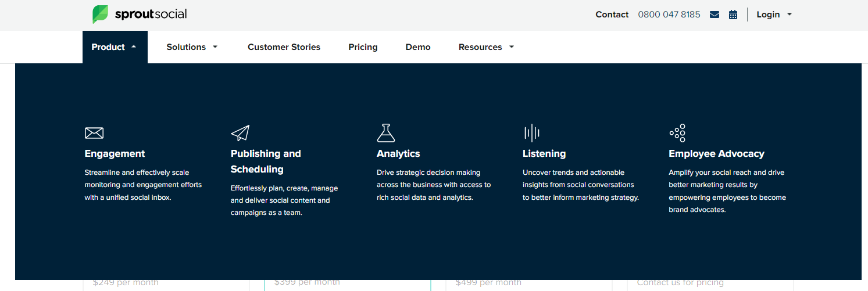Image resolution: width=868 pixels, height=291 pixels.
Task: Click the '$399 per month' price text
Action: click(x=307, y=282)
